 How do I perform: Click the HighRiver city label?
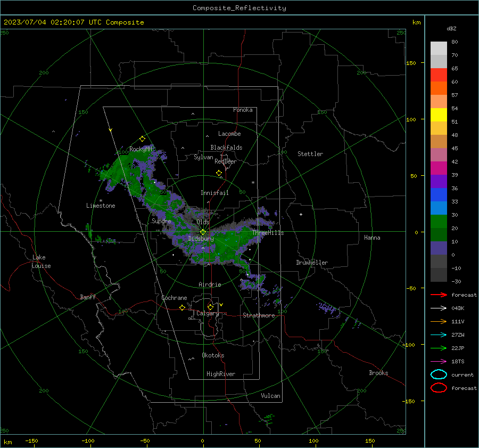pos(221,374)
